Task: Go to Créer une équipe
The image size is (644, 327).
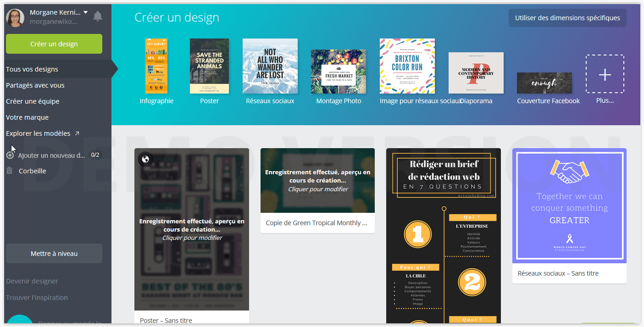Action: (33, 101)
